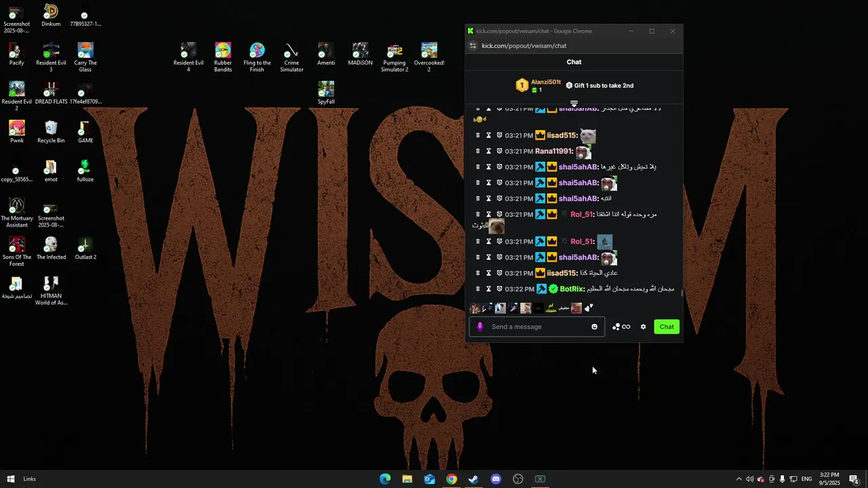Toggle system volume speaker icon in tray

[x=750, y=479]
